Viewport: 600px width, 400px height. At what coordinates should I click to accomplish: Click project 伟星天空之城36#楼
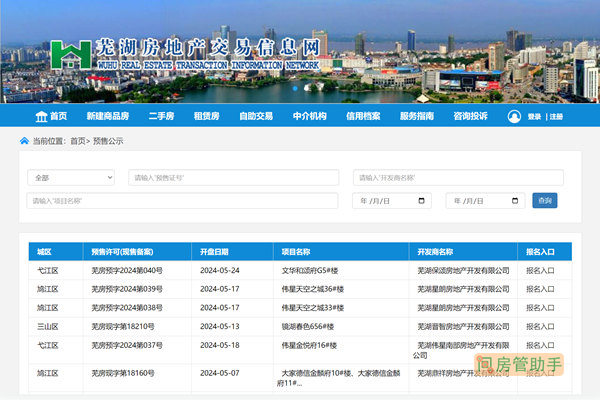313,289
